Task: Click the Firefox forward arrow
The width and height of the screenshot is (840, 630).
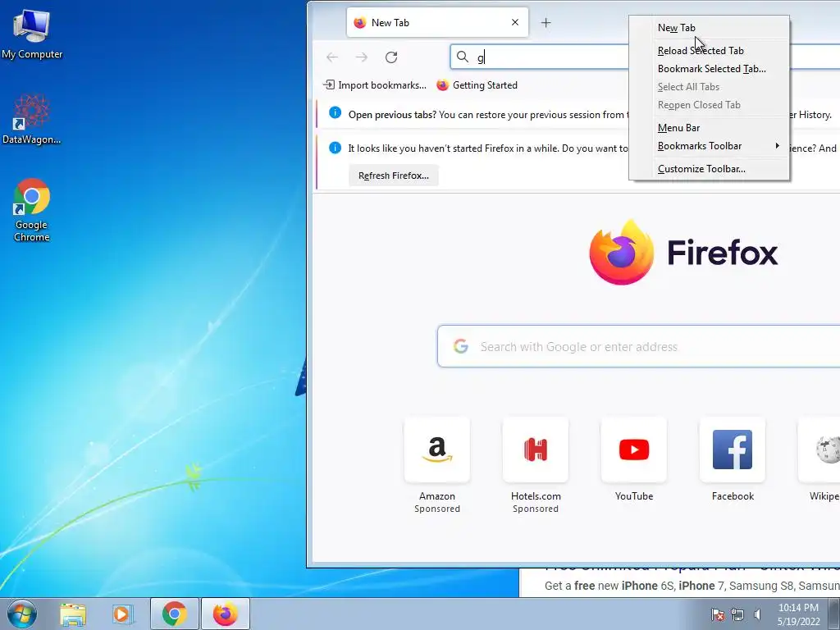Action: pos(362,57)
